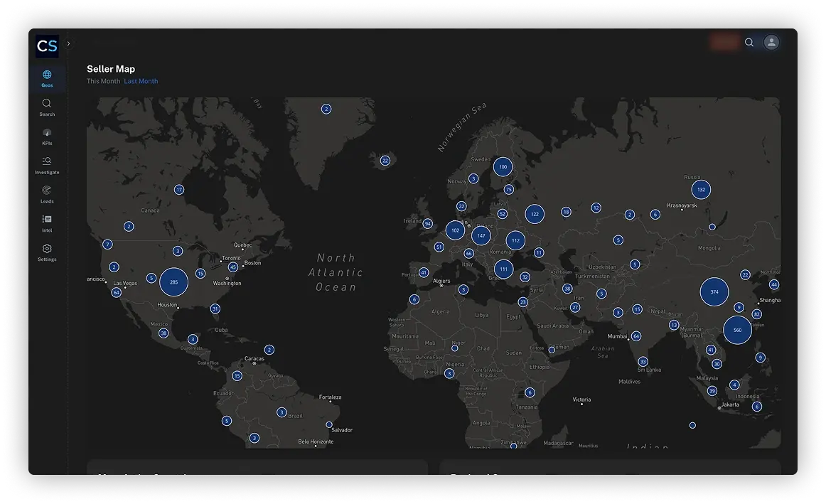Open the Investigate sidebar item
The image size is (826, 504).
47,166
